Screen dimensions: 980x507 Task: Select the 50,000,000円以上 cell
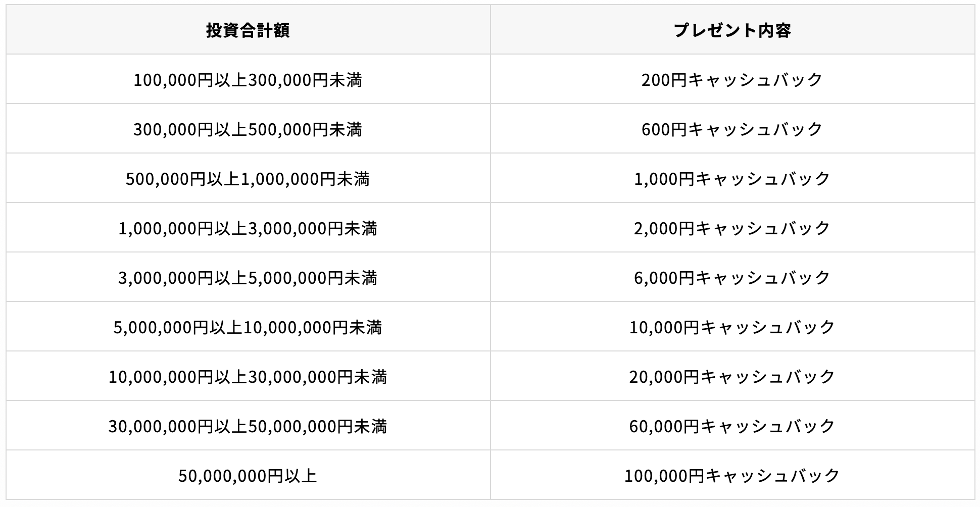click(x=248, y=475)
